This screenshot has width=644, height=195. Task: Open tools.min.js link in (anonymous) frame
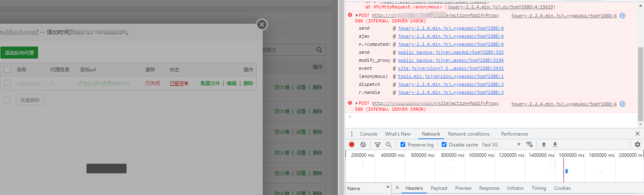pyautogui.click(x=451, y=76)
